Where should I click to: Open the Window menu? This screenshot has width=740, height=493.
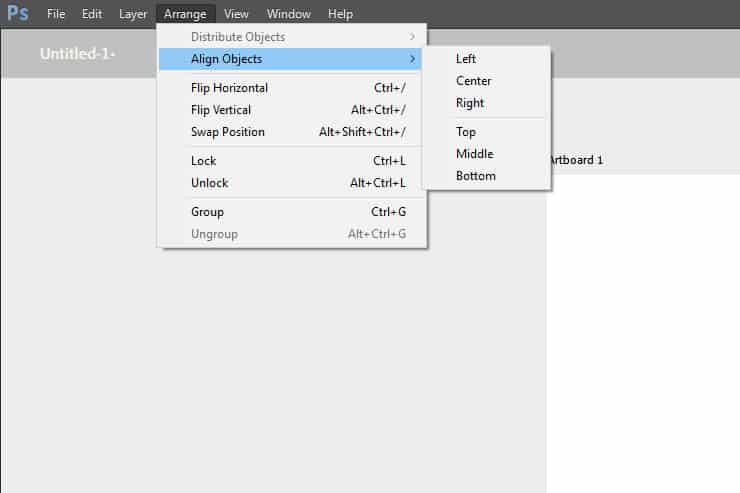tap(288, 14)
